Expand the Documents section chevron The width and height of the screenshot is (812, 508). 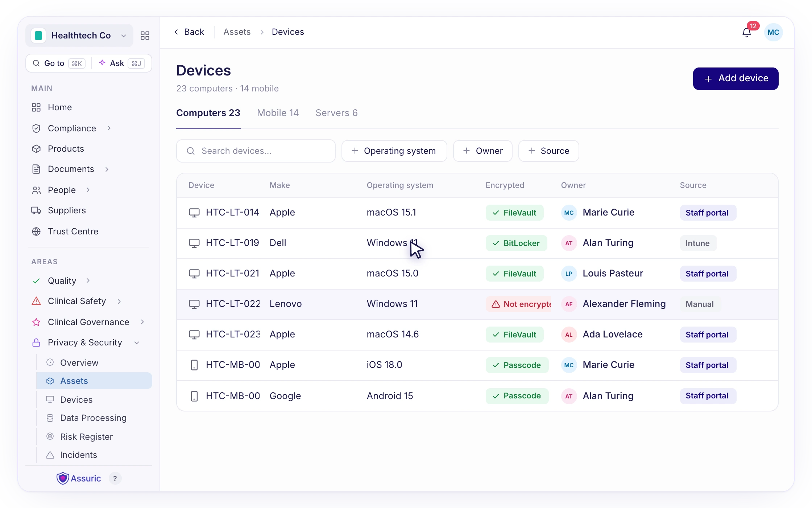pos(107,169)
